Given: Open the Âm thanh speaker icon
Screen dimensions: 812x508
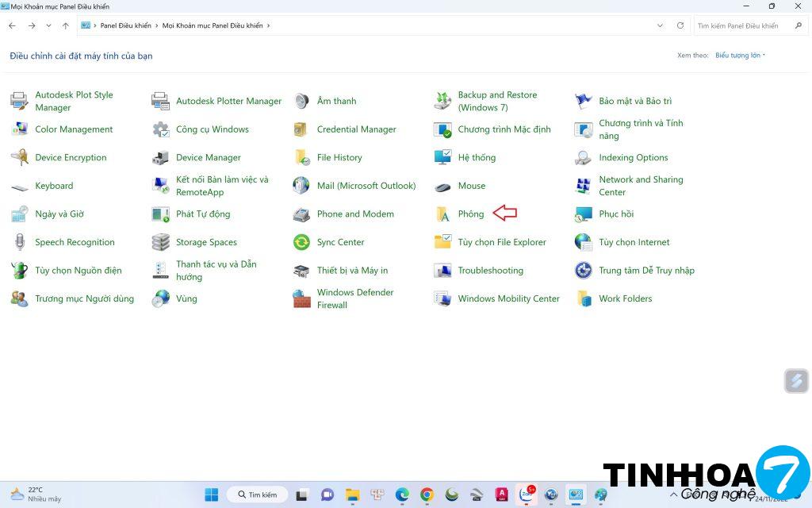Looking at the screenshot, I should 301,102.
